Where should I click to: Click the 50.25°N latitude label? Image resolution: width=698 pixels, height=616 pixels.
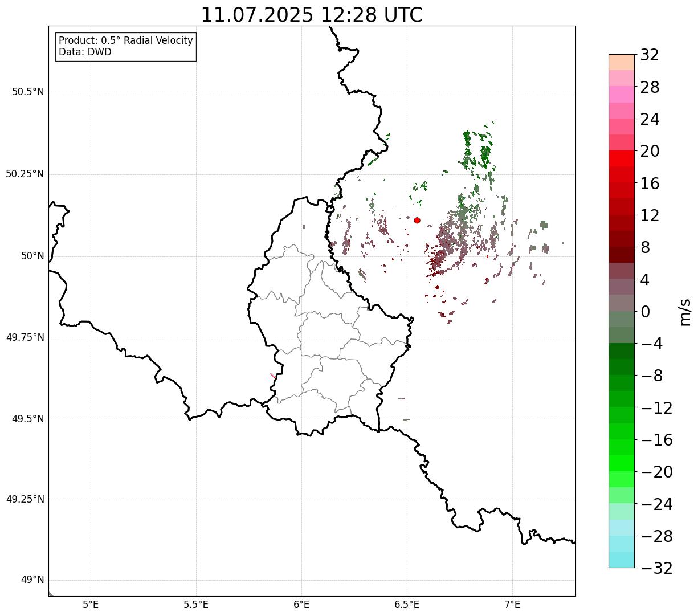pos(25,174)
